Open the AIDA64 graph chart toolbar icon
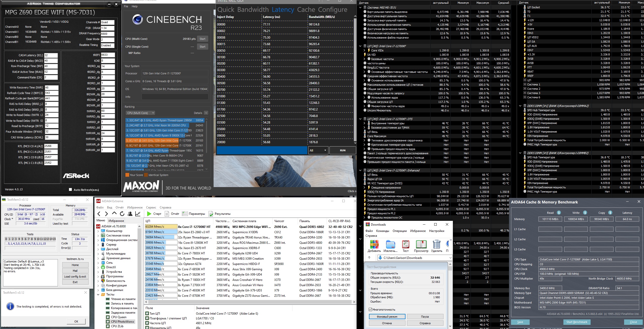Viewport: 644px width, 329px height. pyautogui.click(x=138, y=214)
